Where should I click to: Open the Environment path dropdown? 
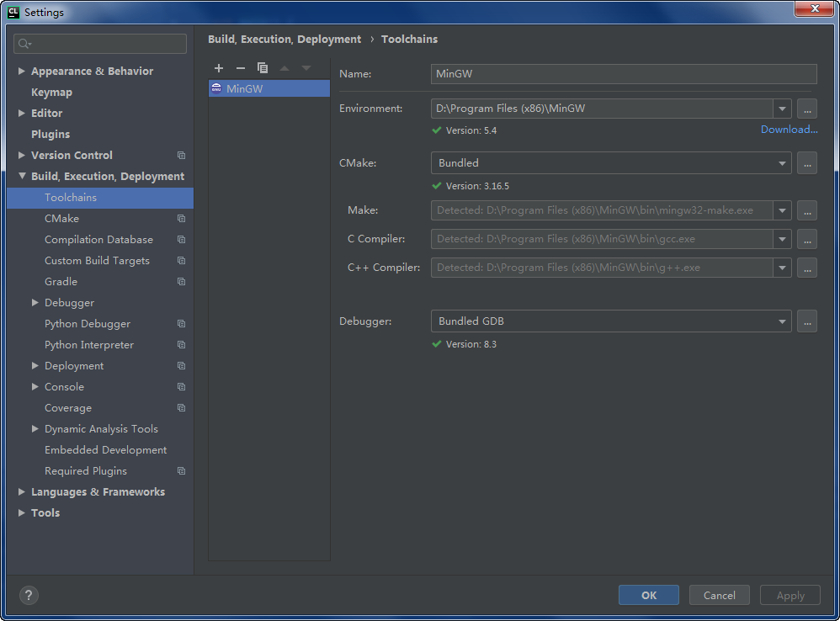coord(783,109)
